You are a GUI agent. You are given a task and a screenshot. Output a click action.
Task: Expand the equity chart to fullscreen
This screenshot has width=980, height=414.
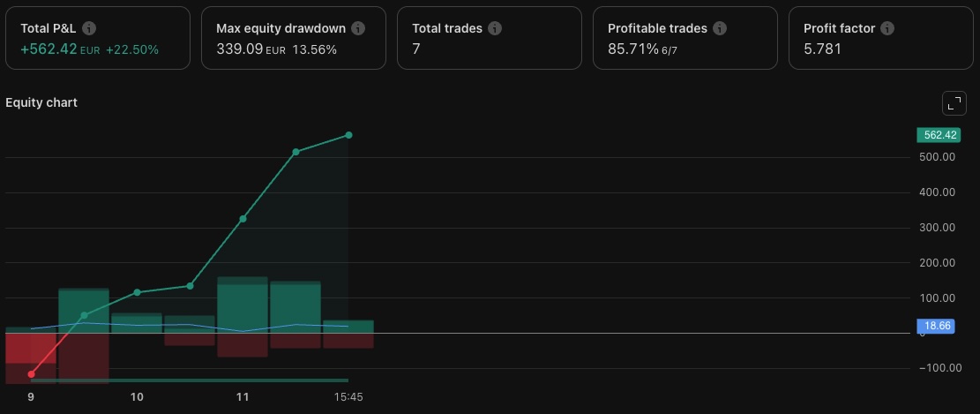tap(954, 103)
